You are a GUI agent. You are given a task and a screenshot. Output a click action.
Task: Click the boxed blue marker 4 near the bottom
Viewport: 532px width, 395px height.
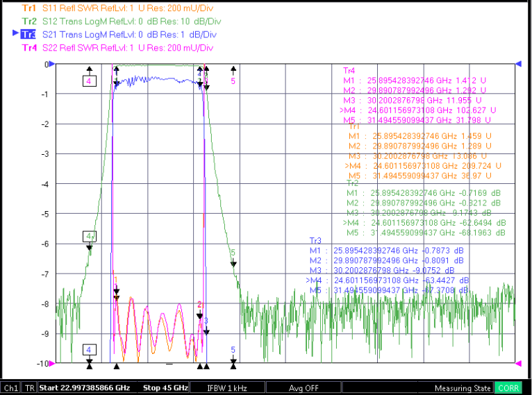pyautogui.click(x=89, y=350)
